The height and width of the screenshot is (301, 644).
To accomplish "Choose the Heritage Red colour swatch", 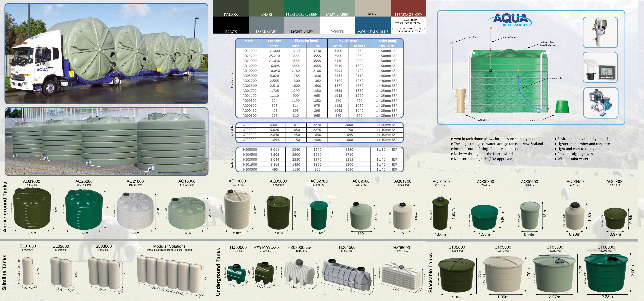I will pos(408,8).
